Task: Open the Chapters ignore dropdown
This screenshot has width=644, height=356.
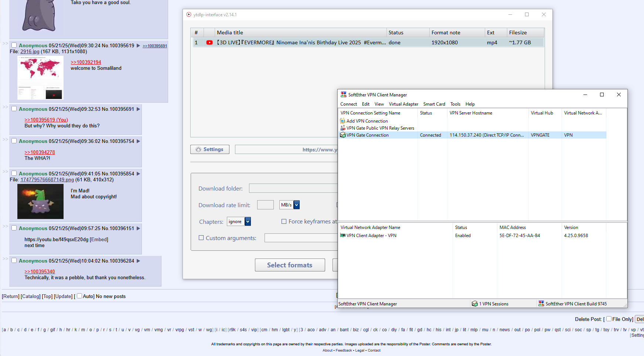Action: (248, 222)
